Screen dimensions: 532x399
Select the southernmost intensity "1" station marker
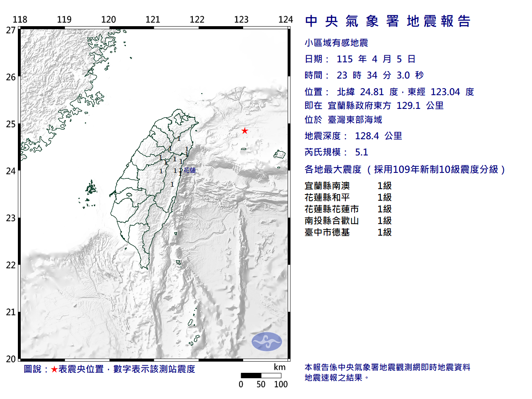click(x=172, y=185)
